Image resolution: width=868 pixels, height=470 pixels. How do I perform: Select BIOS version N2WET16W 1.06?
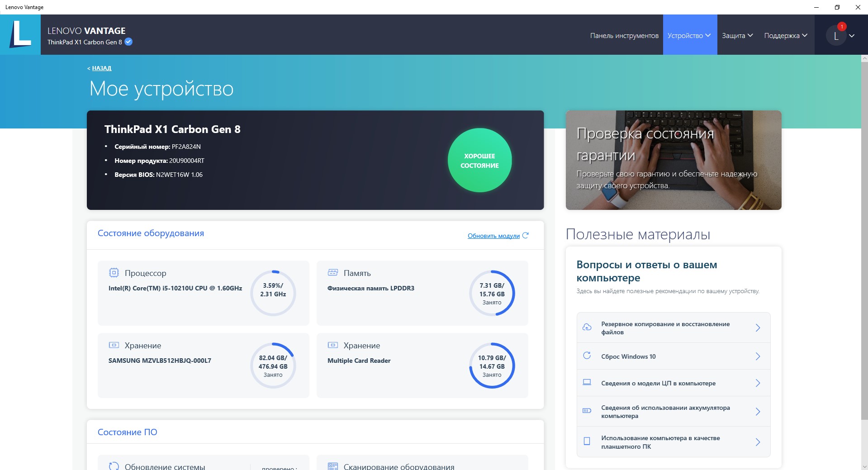coord(179,175)
